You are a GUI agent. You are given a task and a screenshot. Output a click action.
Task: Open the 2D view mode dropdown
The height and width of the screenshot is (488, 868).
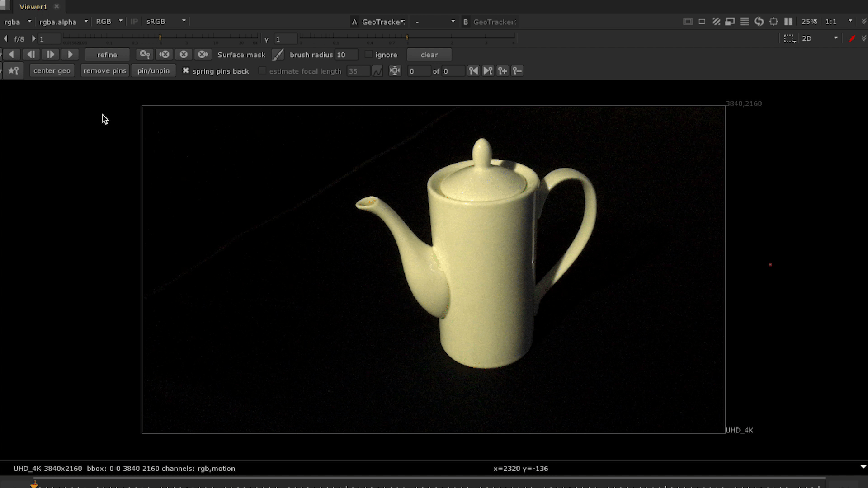pos(820,39)
